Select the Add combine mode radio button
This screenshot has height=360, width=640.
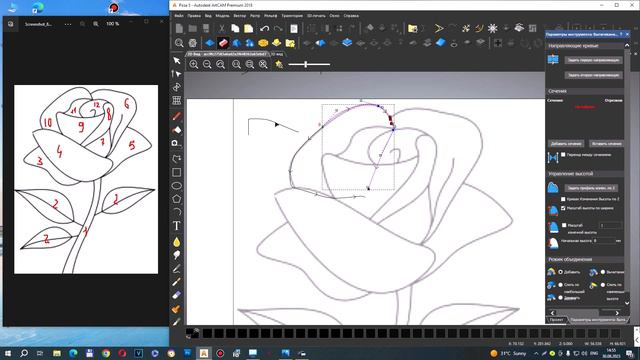[560, 272]
